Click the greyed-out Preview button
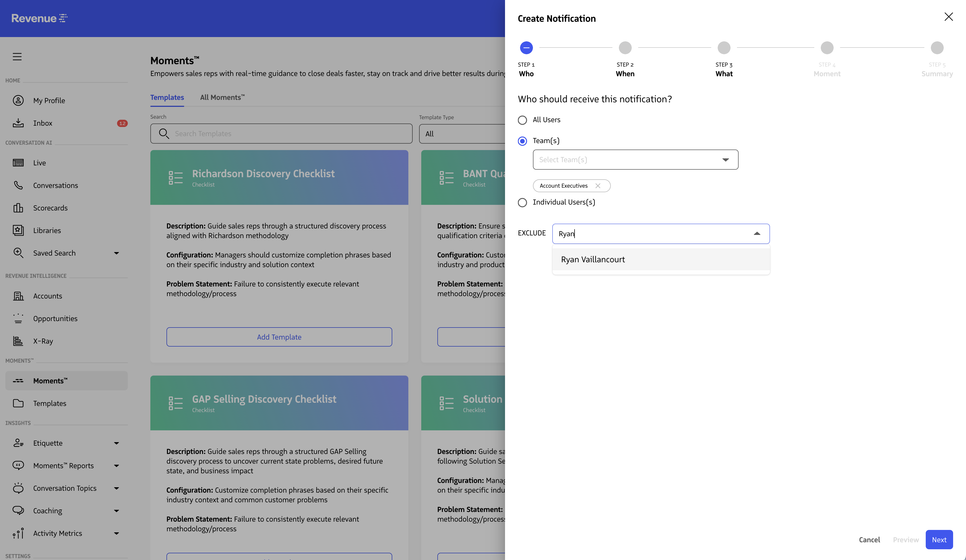This screenshot has width=966, height=560. 906,540
